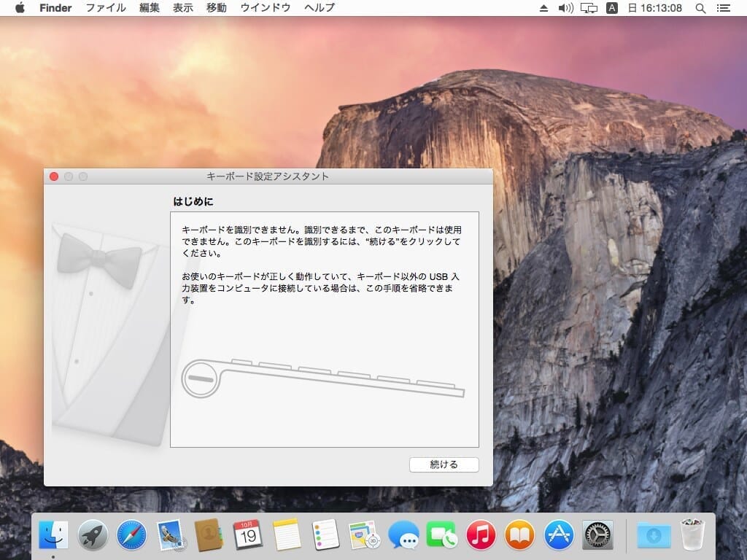Open the ファイル menu
The width and height of the screenshot is (747, 560).
click(106, 8)
